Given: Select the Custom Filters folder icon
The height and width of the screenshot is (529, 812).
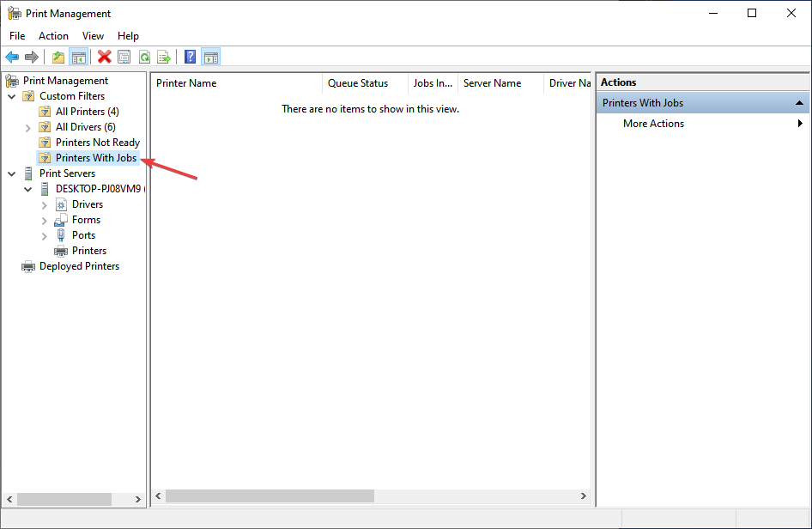Looking at the screenshot, I should [29, 96].
